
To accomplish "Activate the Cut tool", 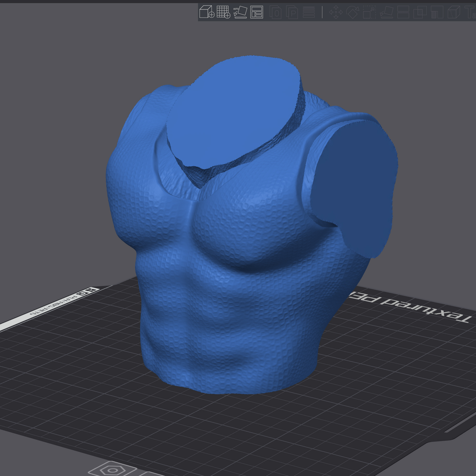I will pyautogui.click(x=403, y=12).
